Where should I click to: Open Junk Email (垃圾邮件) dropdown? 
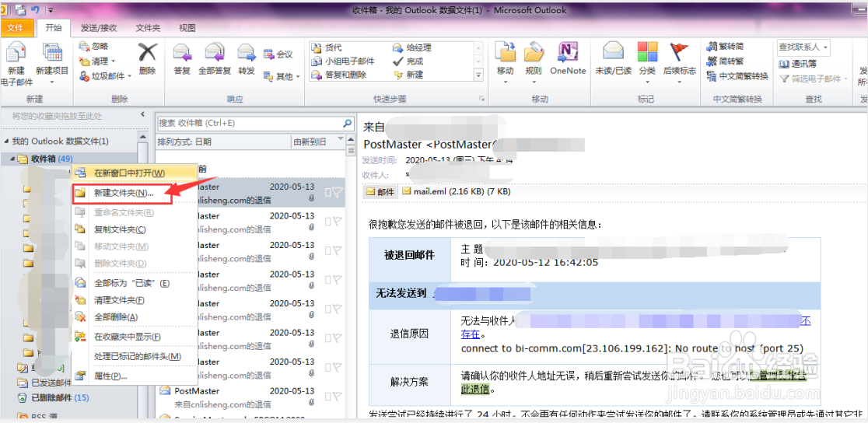pos(105,76)
